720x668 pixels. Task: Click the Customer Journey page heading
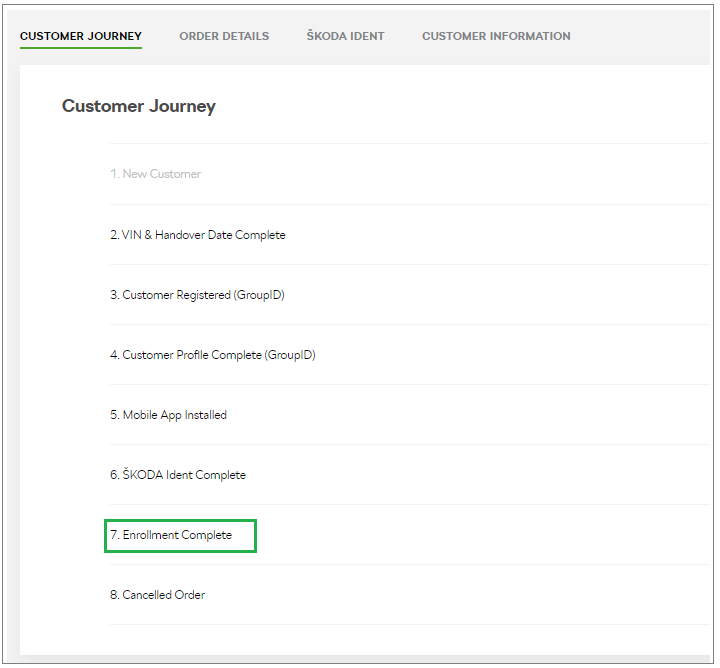(x=139, y=106)
